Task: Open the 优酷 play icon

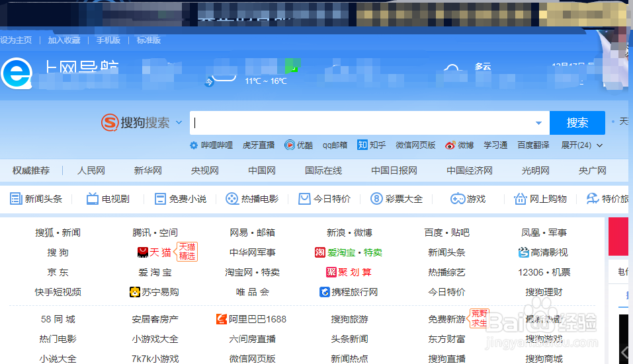Action: (290, 145)
